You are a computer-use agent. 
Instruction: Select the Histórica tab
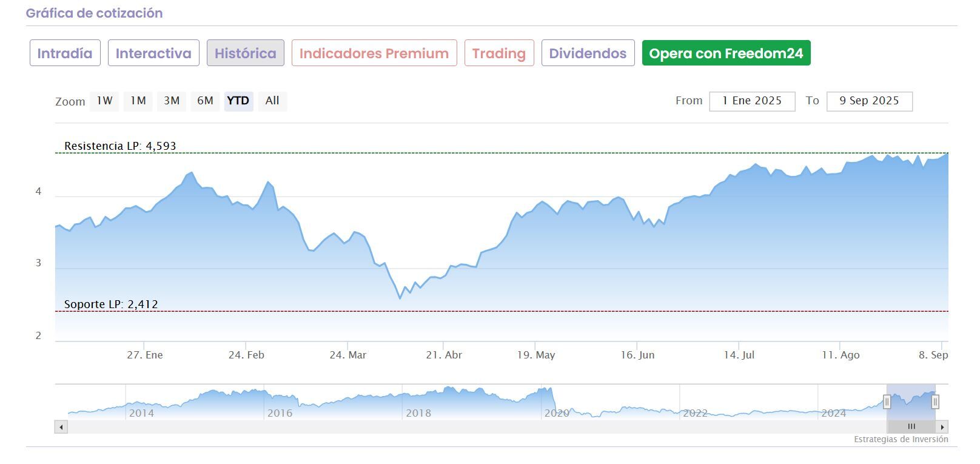[x=245, y=53]
